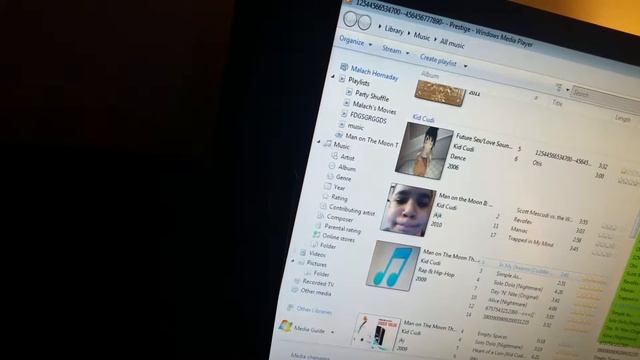Click the Man on The Moon T playlist icon

339,134
